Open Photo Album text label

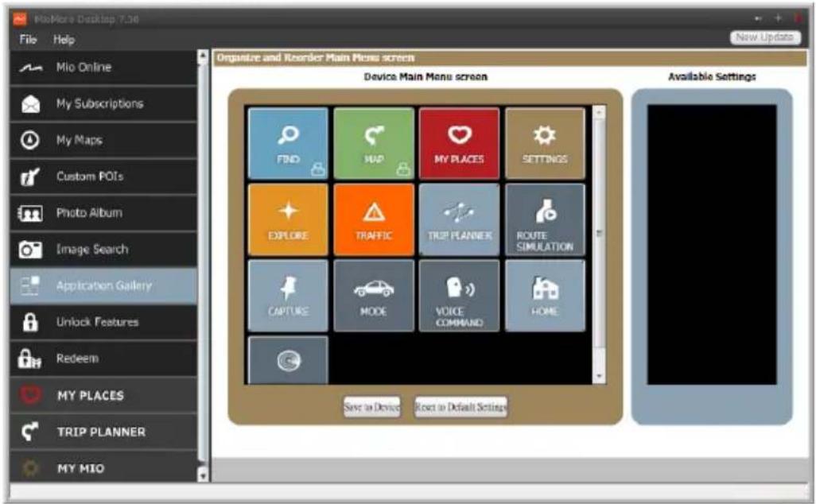89,213
